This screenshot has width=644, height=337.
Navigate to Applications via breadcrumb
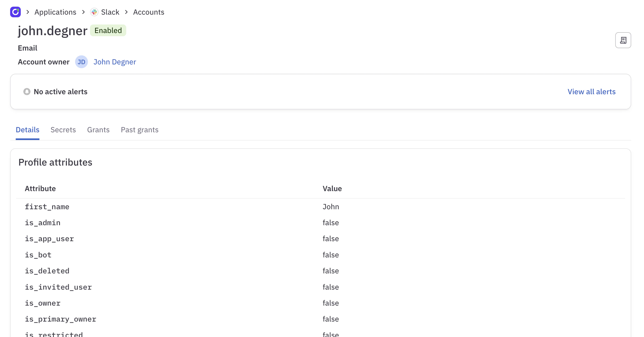coord(55,12)
